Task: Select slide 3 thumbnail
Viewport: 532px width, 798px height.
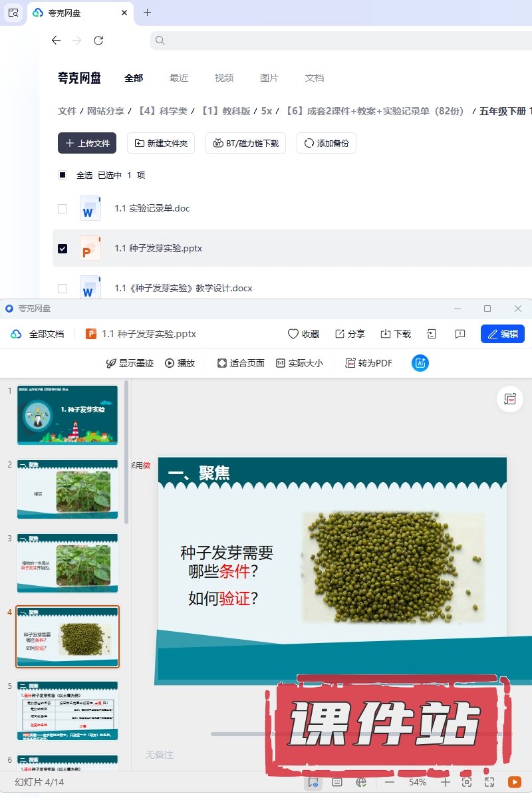Action: coord(67,563)
